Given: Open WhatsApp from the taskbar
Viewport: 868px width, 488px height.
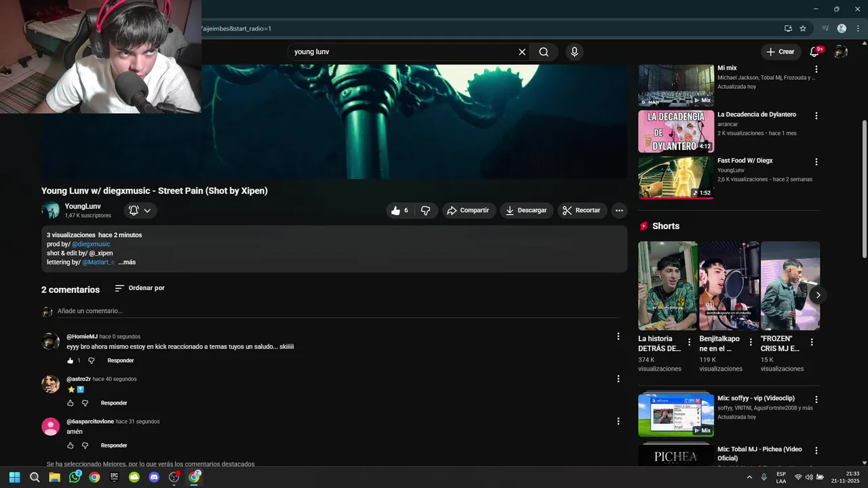Looking at the screenshot, I should tap(75, 477).
